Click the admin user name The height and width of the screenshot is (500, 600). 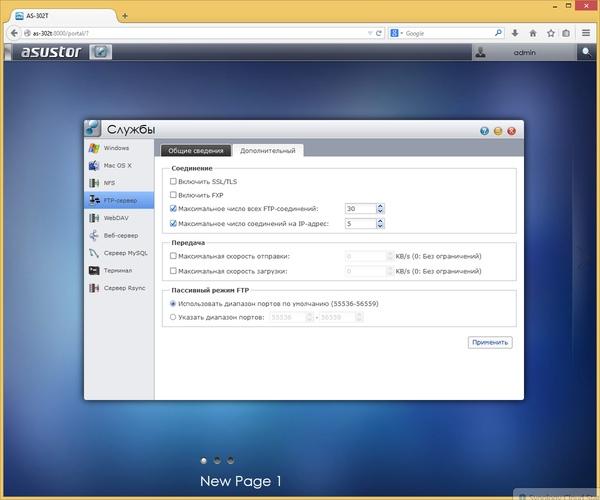pos(525,52)
